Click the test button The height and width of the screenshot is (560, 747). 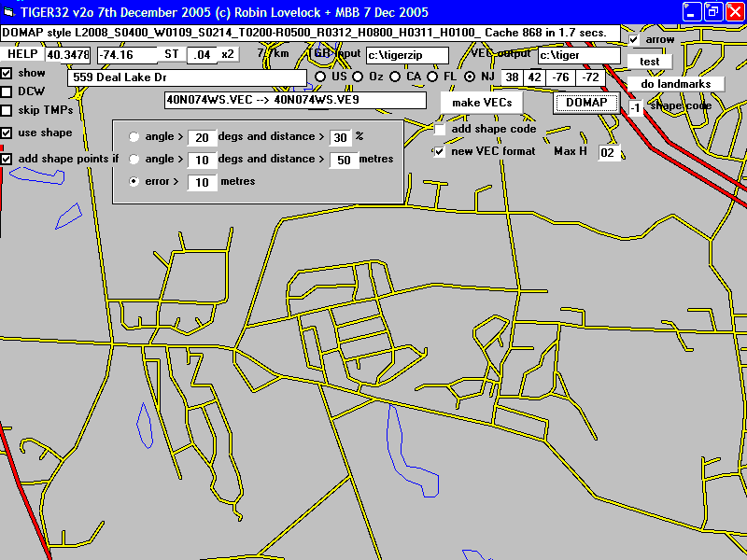point(649,62)
